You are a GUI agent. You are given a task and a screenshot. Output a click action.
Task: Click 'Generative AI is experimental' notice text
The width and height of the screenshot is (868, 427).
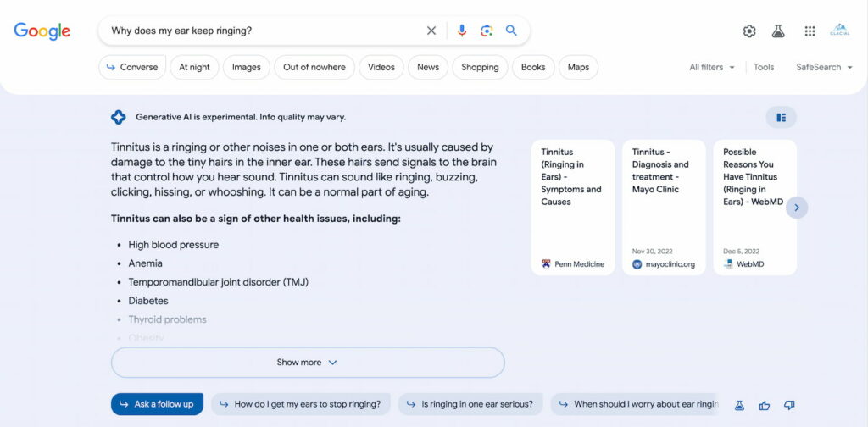pos(241,117)
